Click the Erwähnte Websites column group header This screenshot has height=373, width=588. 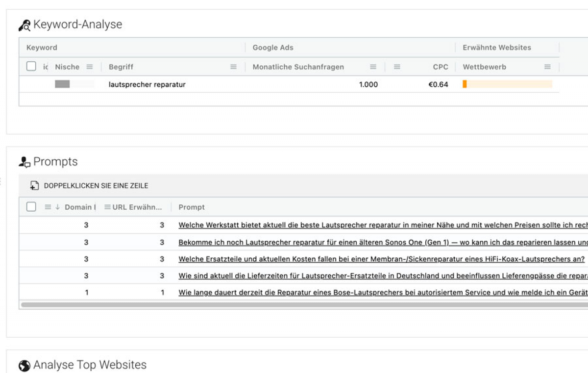497,48
